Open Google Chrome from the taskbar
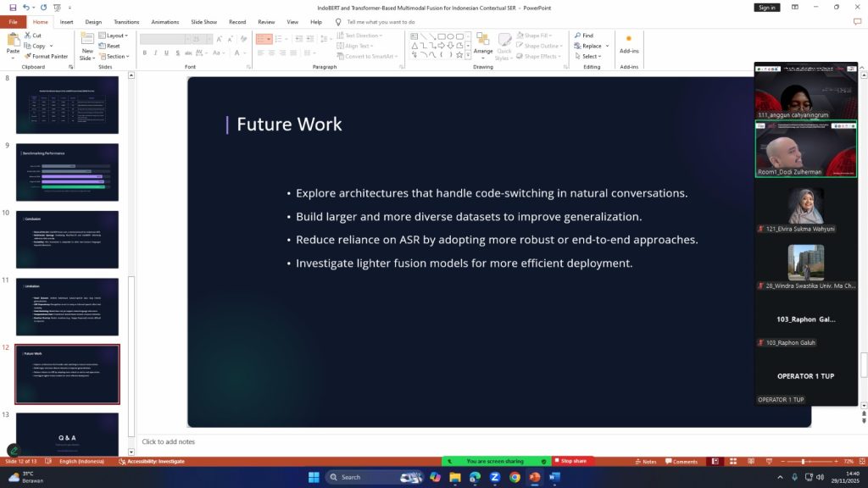Screen dimensions: 868x488 515,477
